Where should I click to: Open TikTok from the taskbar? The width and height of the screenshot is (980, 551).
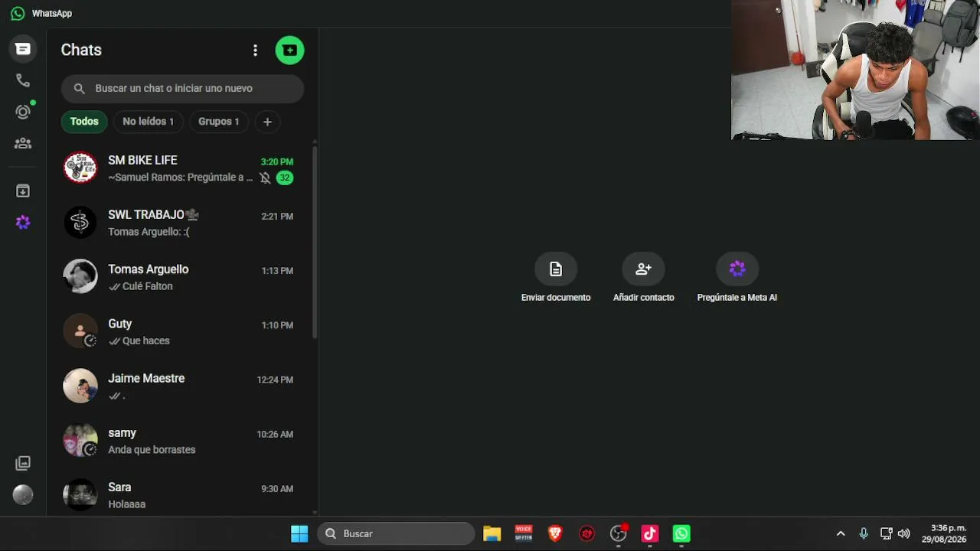(x=650, y=533)
